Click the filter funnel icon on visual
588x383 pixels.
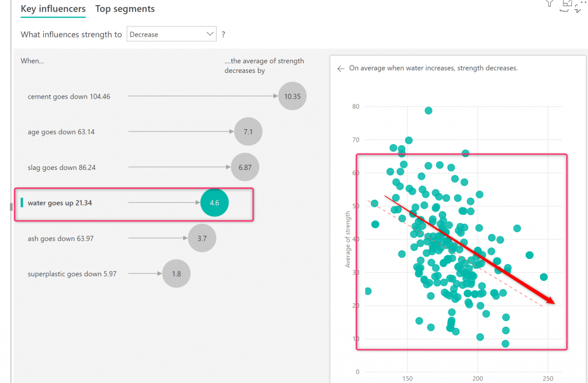pyautogui.click(x=550, y=3)
